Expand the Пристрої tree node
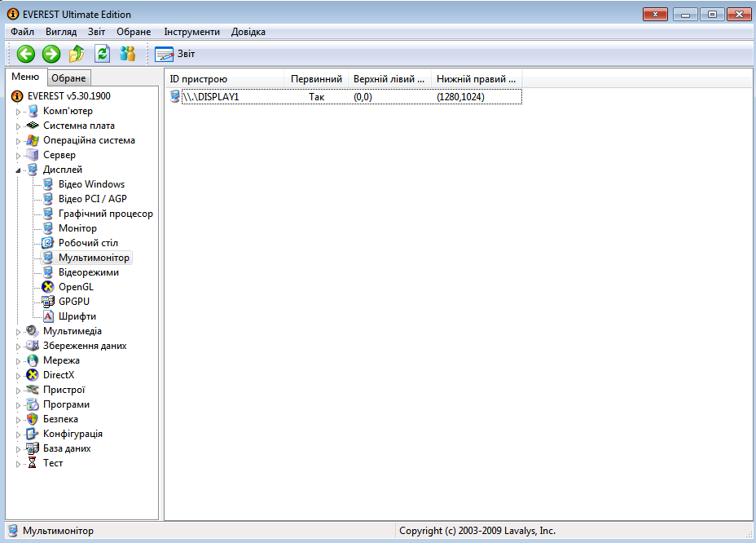756x543 pixels. [x=18, y=391]
